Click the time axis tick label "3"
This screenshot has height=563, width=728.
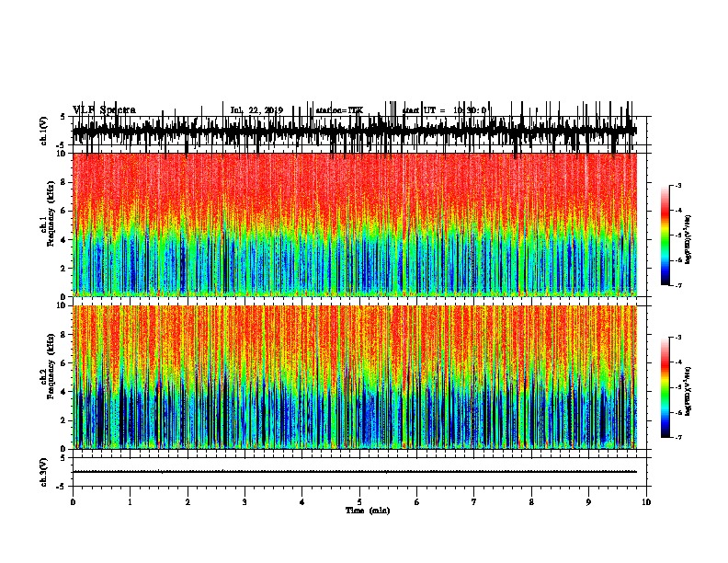point(245,502)
